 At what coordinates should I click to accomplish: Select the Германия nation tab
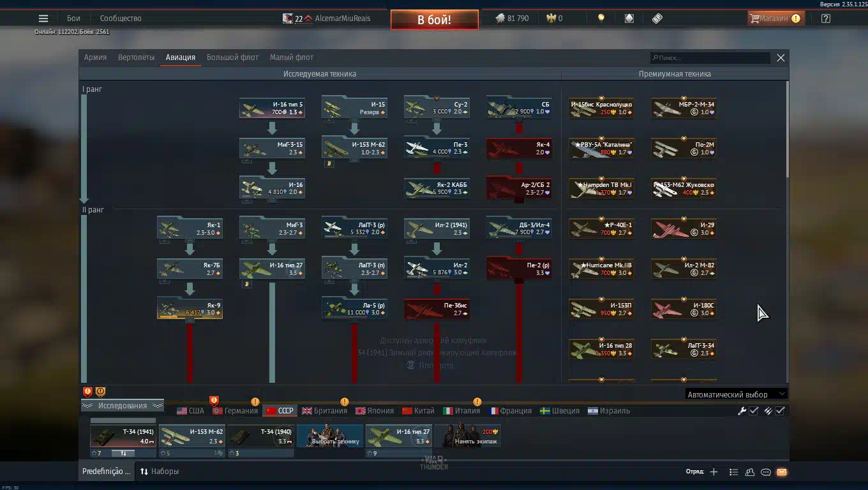click(235, 411)
